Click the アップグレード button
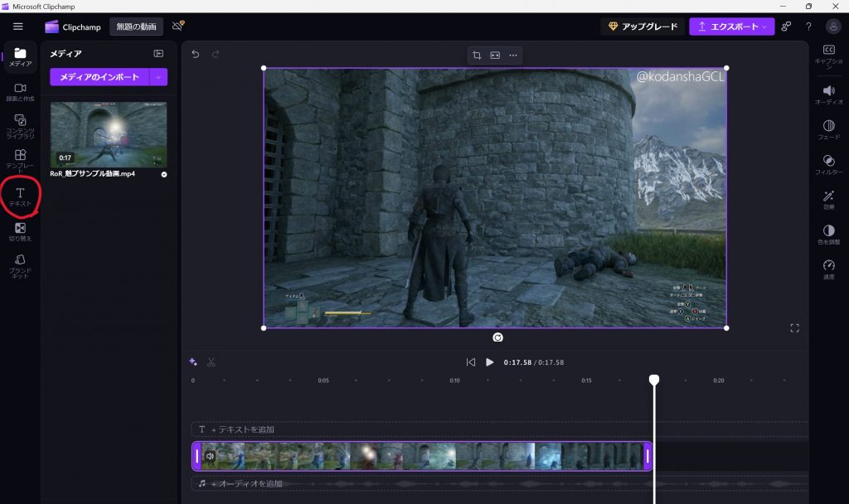This screenshot has width=849, height=504. [643, 27]
